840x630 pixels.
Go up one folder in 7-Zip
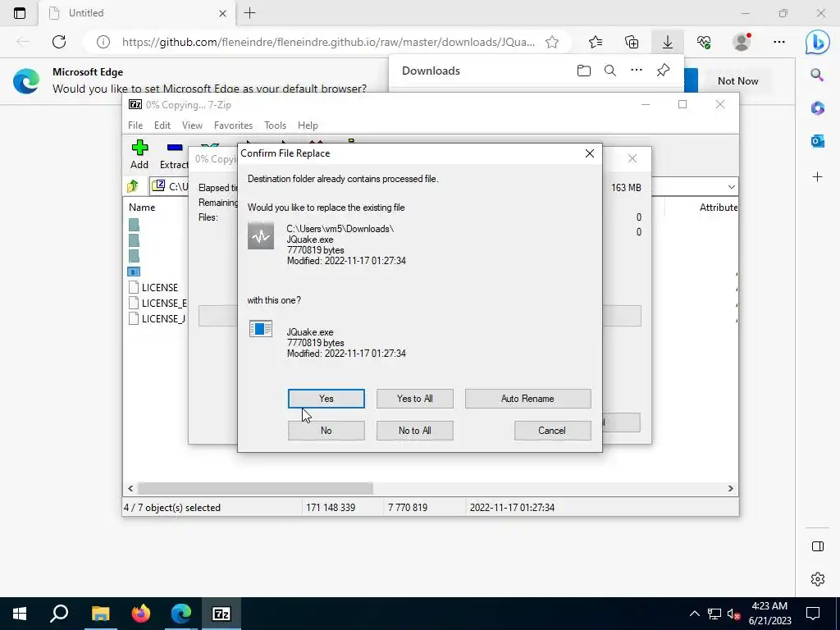click(133, 186)
